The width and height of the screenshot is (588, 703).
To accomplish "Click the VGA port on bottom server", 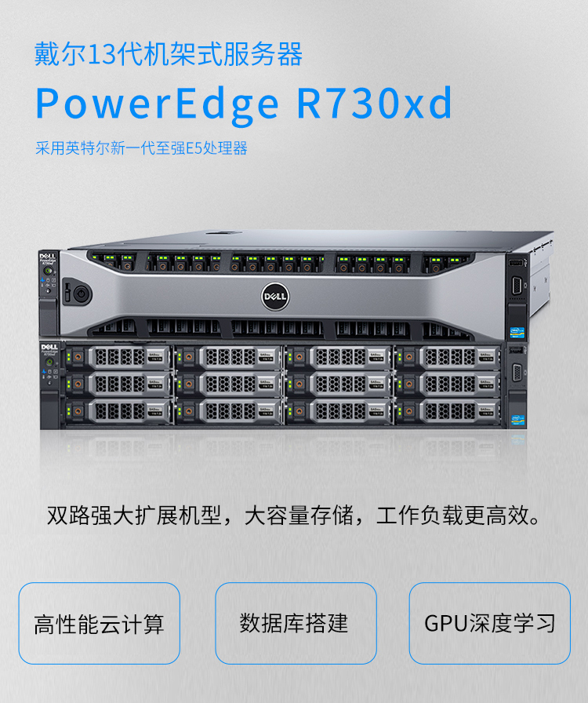I will click(517, 373).
